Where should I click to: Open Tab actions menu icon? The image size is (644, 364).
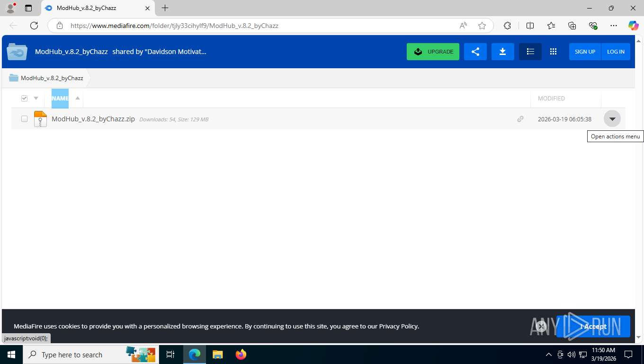(28, 8)
